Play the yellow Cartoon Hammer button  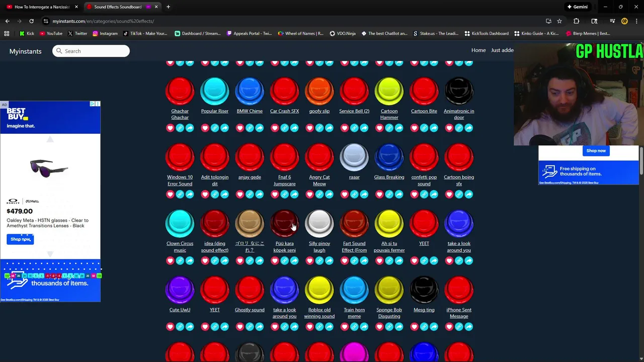click(389, 91)
